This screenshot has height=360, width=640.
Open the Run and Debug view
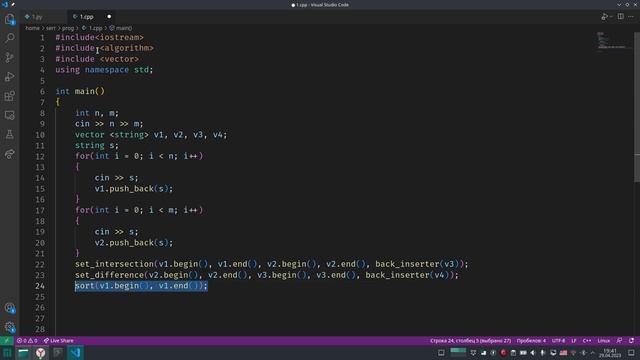(9, 76)
